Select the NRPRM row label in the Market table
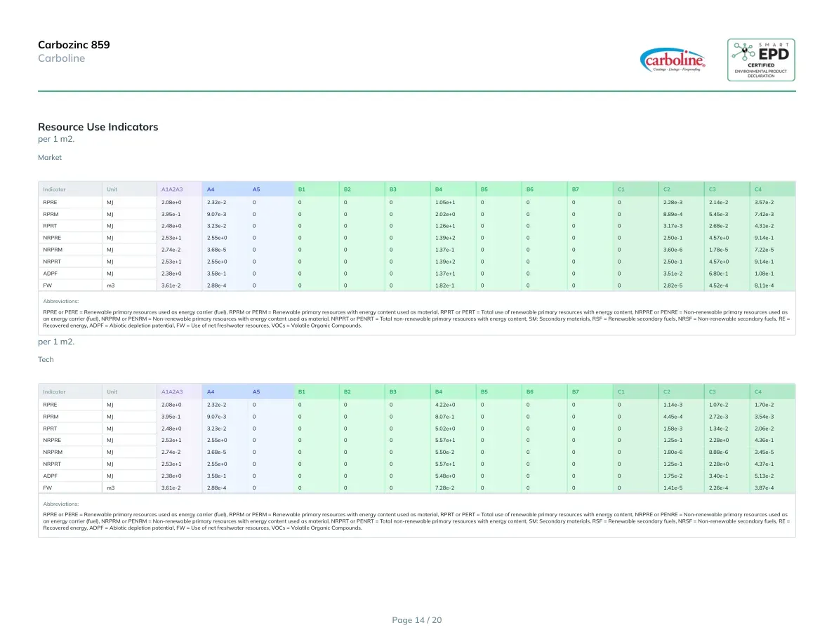 click(x=53, y=250)
